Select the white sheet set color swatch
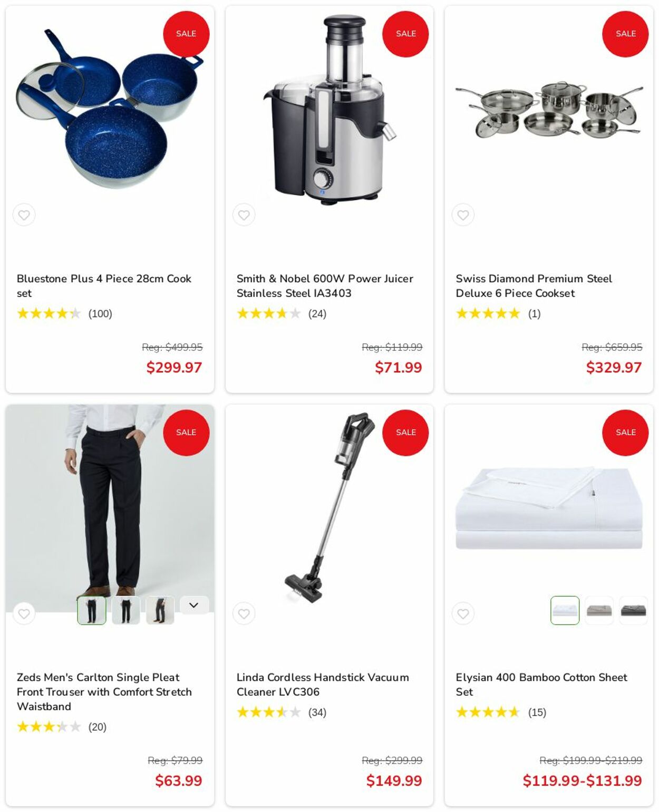This screenshot has height=812, width=659. pos(565,610)
